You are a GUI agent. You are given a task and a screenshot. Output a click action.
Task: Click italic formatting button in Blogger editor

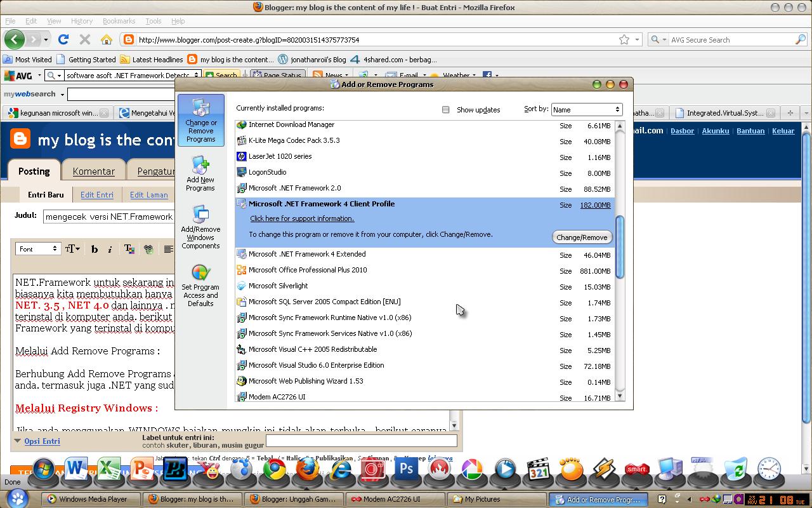coord(110,249)
